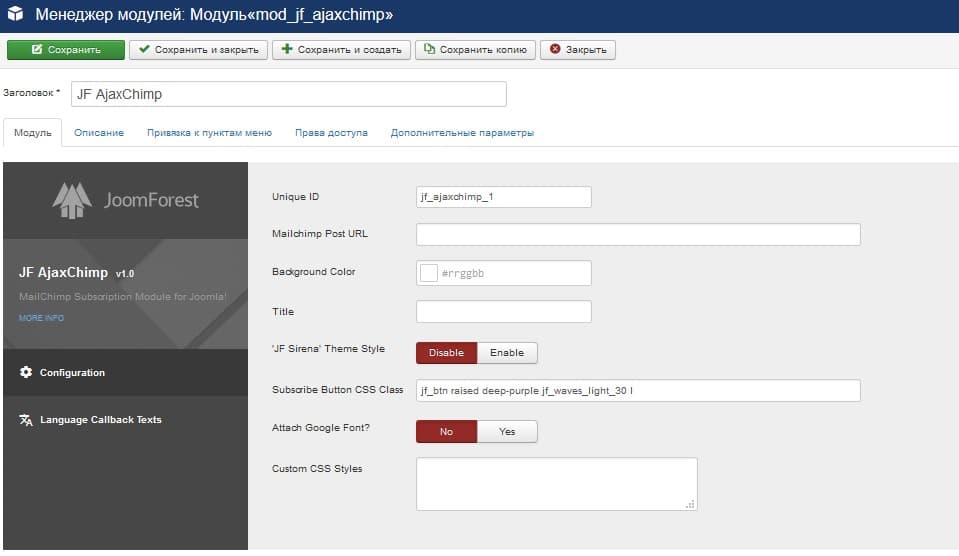The height and width of the screenshot is (556, 959).
Task: Open the Описание tab
Action: click(99, 133)
